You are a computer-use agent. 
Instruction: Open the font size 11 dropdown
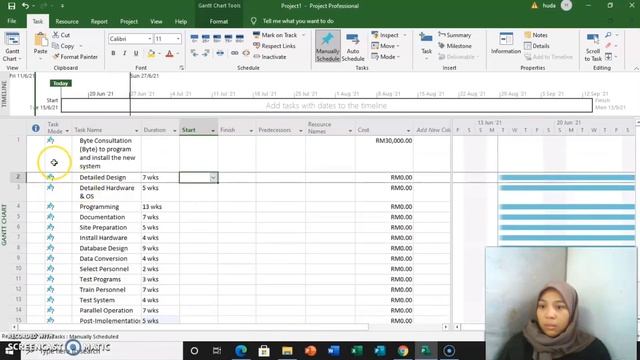click(178, 39)
